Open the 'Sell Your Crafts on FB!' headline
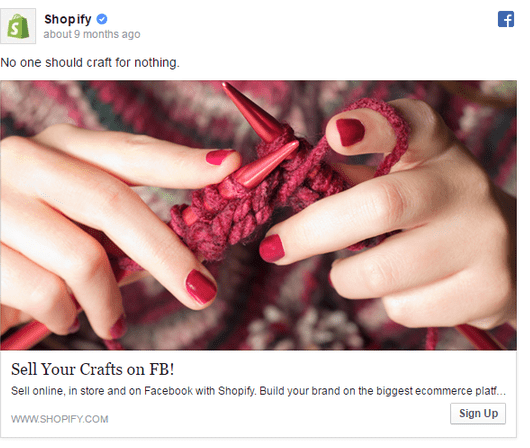 click(93, 369)
